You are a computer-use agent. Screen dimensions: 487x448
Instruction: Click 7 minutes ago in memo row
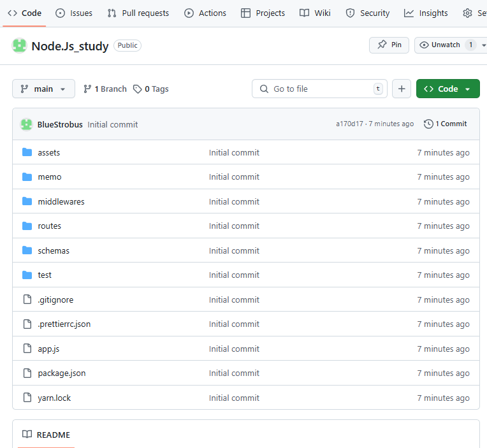(443, 177)
